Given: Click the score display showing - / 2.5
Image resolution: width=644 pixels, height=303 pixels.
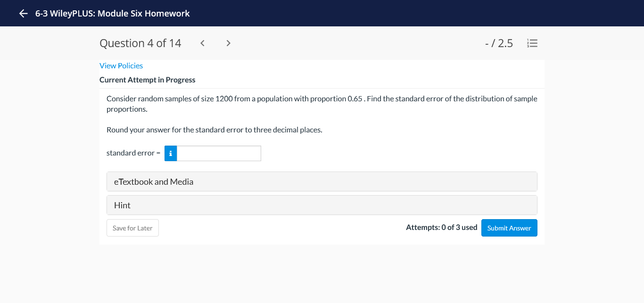Looking at the screenshot, I should (499, 43).
